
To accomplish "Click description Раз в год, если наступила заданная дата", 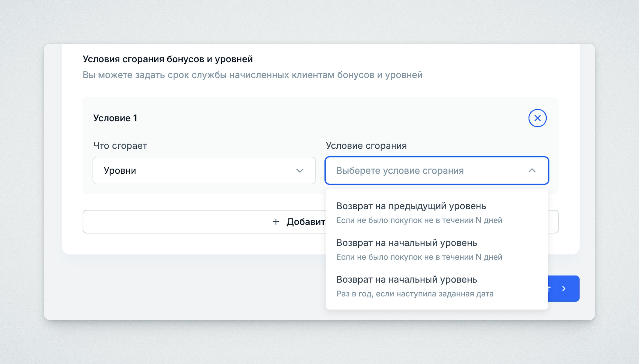I will [415, 294].
